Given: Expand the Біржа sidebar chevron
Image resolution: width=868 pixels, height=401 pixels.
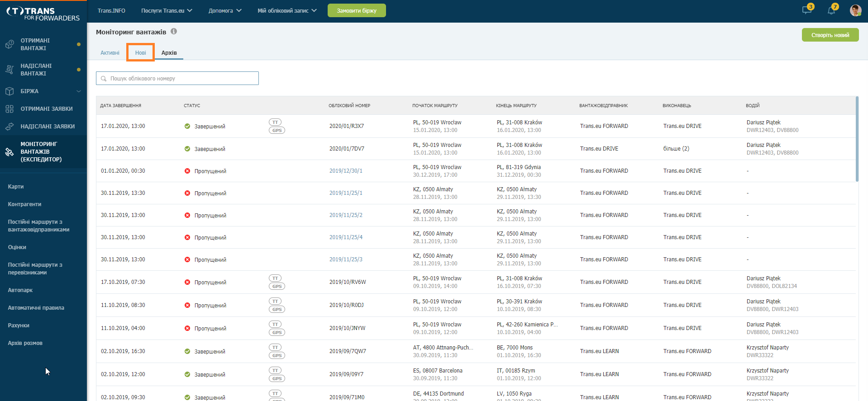Looking at the screenshot, I should 79,91.
